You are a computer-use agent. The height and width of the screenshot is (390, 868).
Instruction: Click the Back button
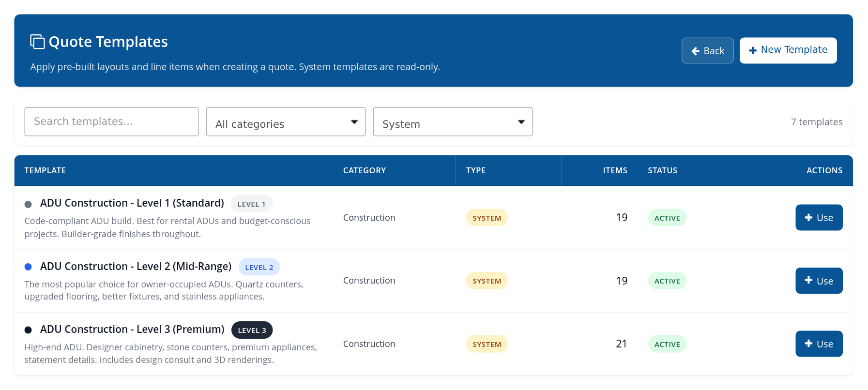click(707, 50)
